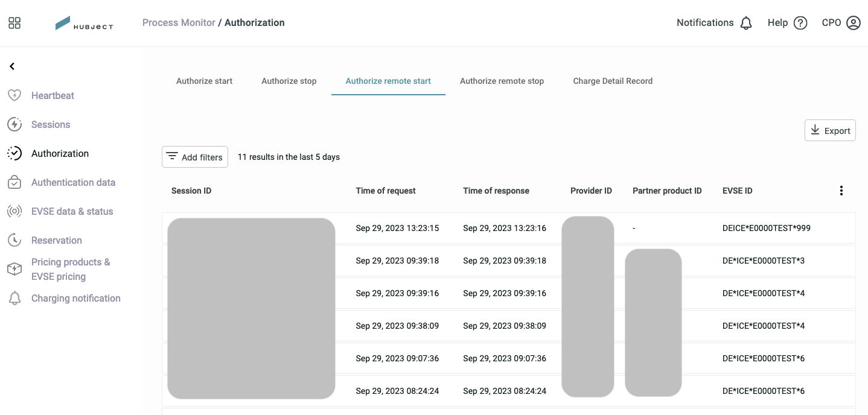
Task: Go to Sessions in the sidebar
Action: tap(51, 124)
